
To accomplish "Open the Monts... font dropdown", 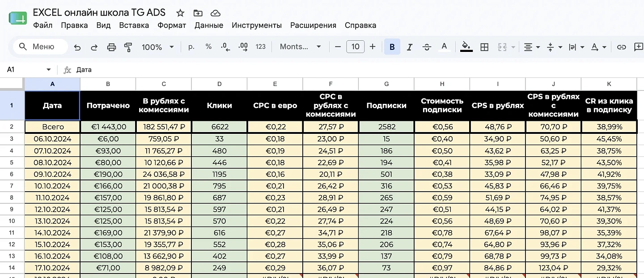I will 301,47.
